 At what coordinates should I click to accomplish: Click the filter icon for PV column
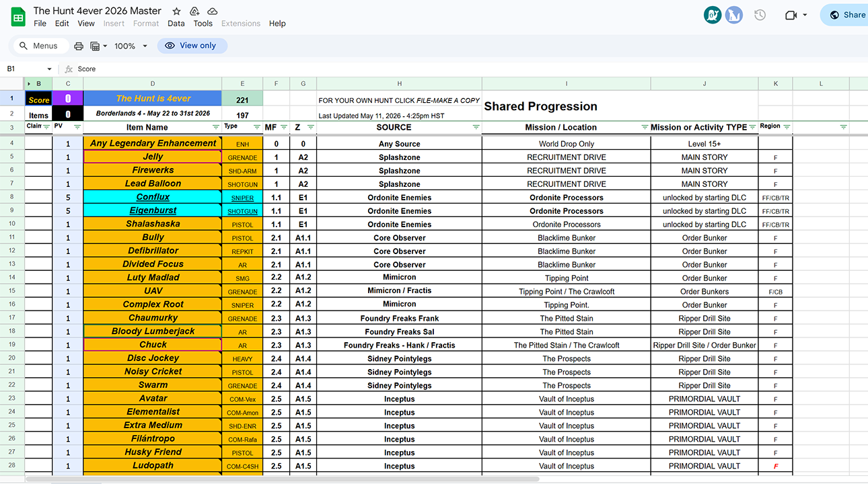pos(77,127)
